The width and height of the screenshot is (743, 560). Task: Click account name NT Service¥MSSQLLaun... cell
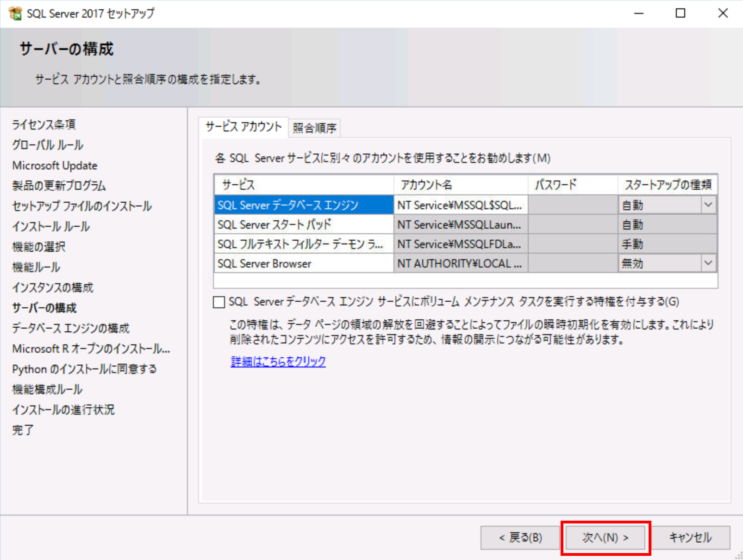pos(461,224)
